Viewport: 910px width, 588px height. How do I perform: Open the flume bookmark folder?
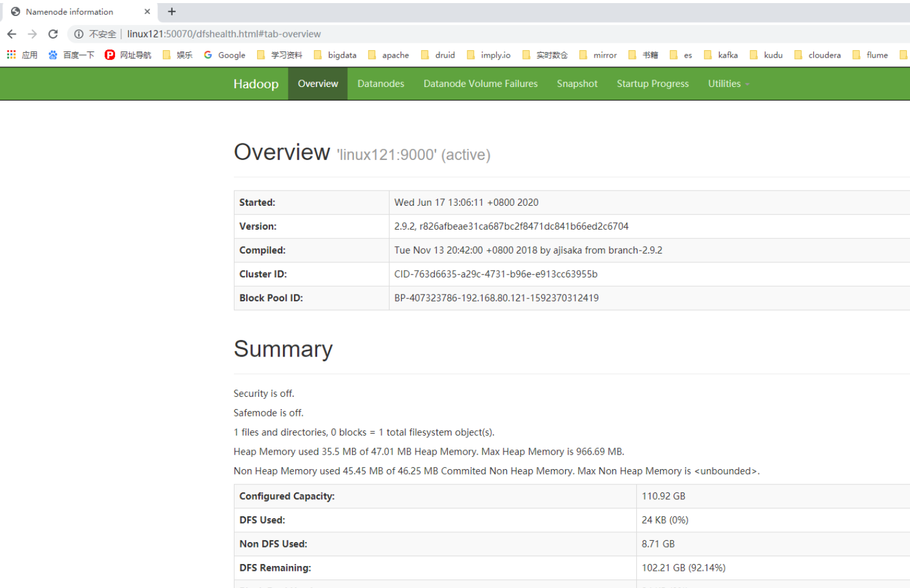(870, 55)
